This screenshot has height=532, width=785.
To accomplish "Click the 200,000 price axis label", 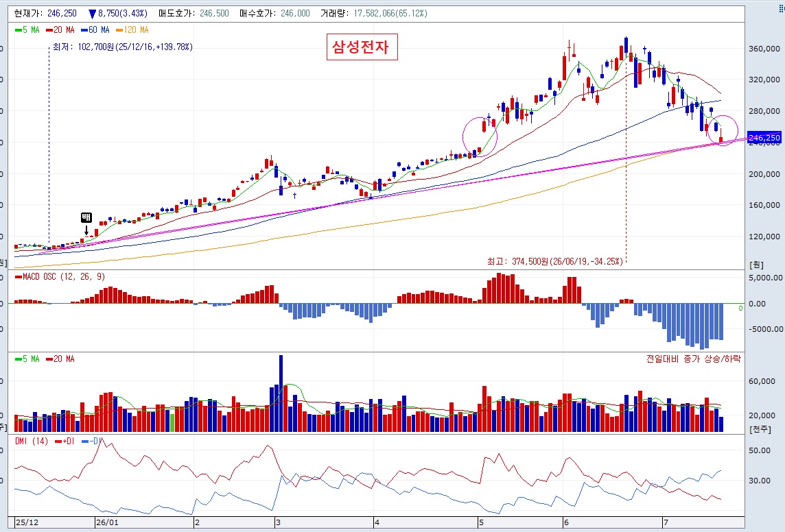I will (764, 174).
